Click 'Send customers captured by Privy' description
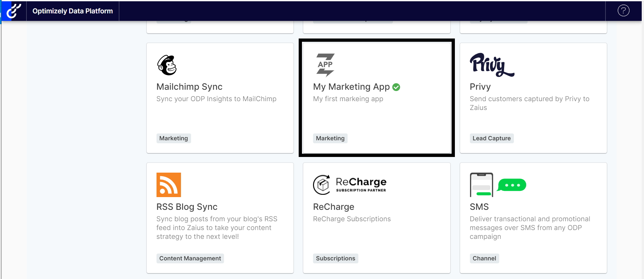 coord(530,103)
